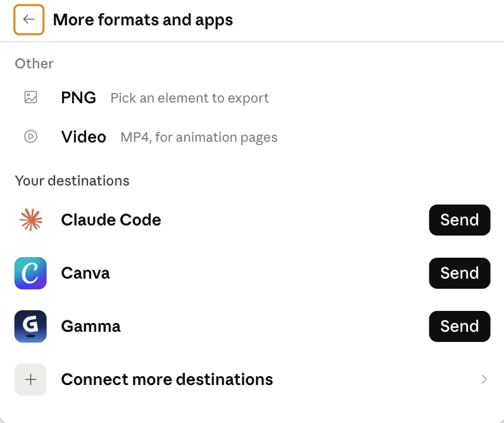Send the design to Gamma
The image size is (504, 423).
pos(460,326)
